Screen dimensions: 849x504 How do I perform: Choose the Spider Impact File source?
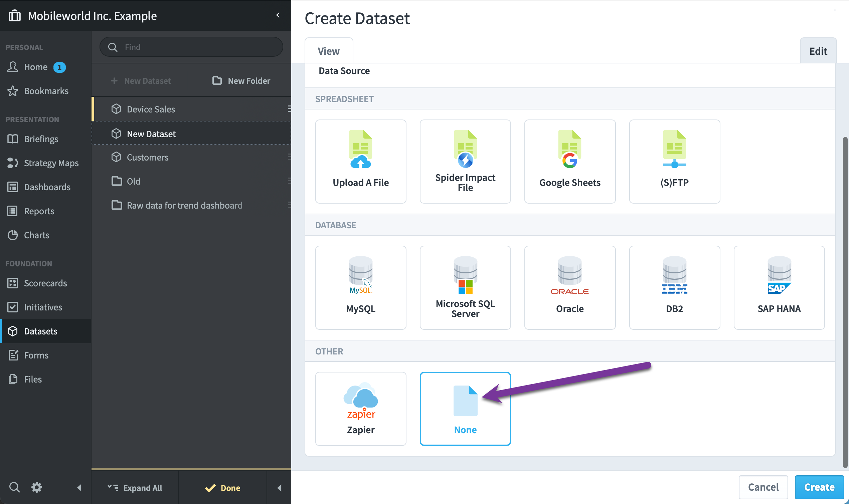(465, 161)
